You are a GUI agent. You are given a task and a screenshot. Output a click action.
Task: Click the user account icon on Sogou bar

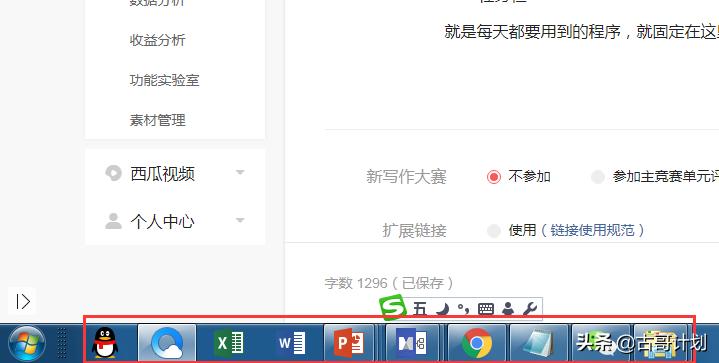508,309
